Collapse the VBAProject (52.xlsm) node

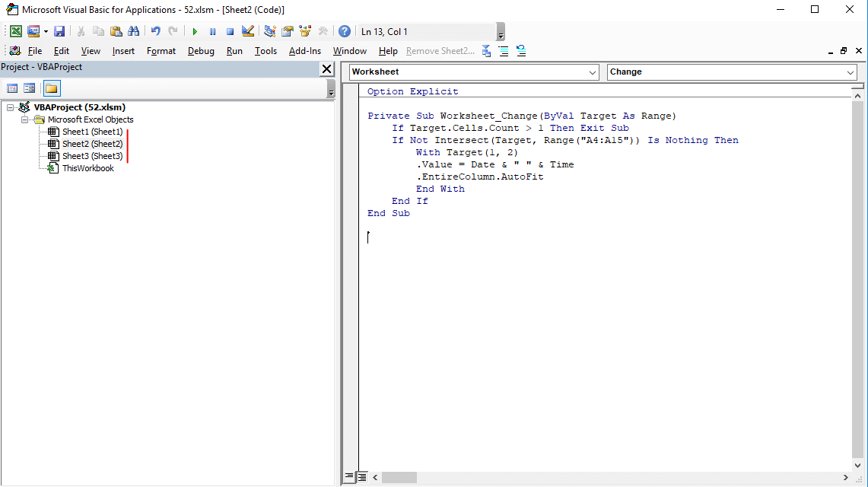pos(11,107)
